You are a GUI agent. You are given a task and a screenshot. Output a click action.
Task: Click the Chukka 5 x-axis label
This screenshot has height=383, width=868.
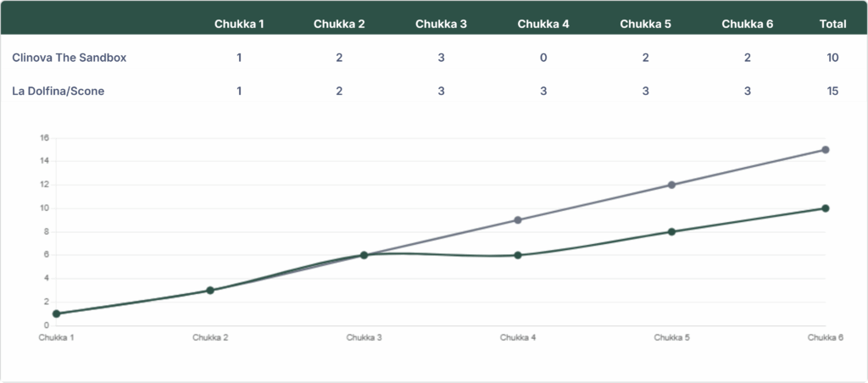(671, 337)
